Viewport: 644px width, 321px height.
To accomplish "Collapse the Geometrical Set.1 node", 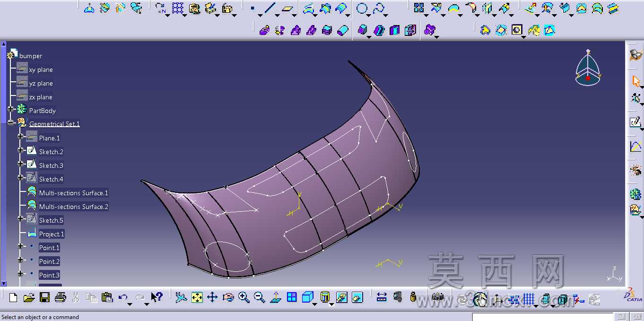I will 10,123.
